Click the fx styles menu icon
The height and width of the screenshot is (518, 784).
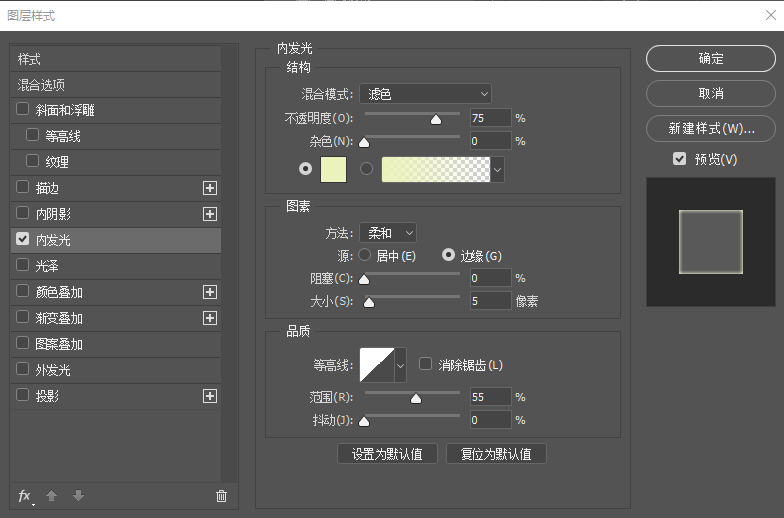[25, 496]
